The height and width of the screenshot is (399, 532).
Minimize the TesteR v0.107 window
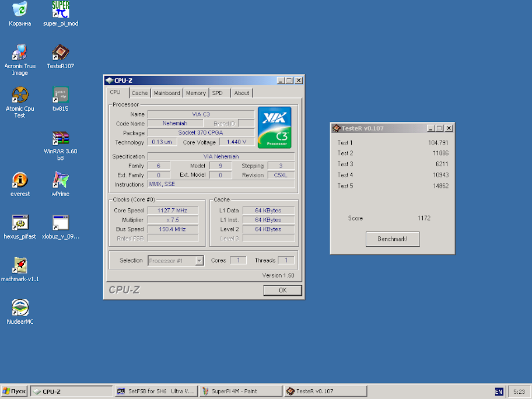click(x=430, y=128)
